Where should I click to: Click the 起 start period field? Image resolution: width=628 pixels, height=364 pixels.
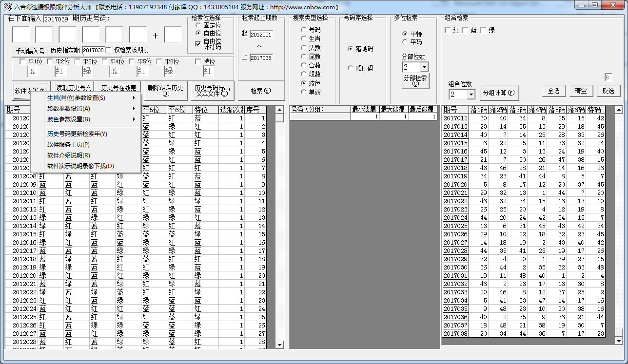point(261,35)
